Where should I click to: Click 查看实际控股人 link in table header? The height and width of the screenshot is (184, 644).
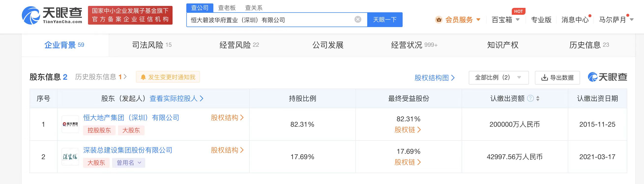[x=176, y=98]
